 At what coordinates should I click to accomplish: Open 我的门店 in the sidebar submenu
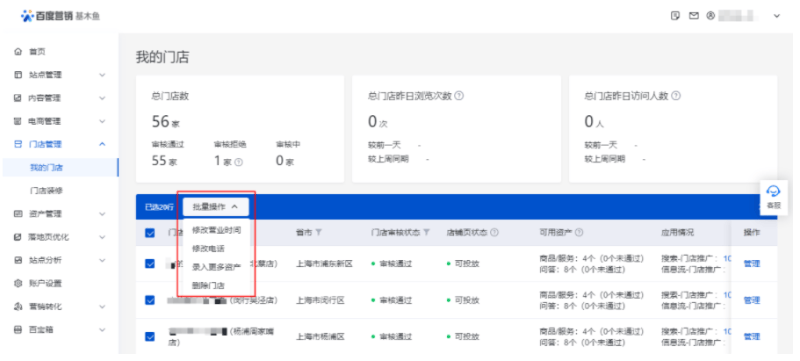(x=60, y=167)
